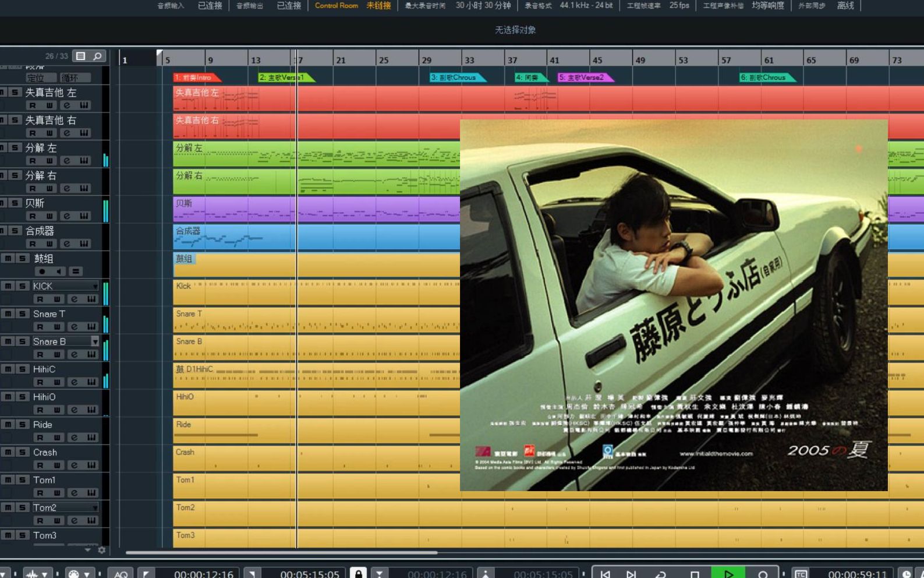This screenshot has height=578, width=924.
Task: Select the 4: 间奏 marker
Action: pos(532,77)
